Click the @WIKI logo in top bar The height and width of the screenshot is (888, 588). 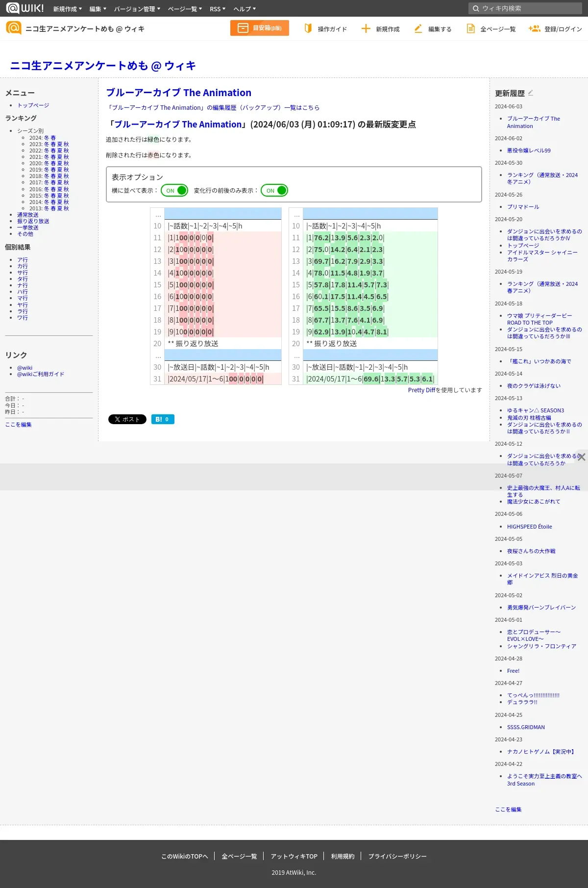click(25, 8)
